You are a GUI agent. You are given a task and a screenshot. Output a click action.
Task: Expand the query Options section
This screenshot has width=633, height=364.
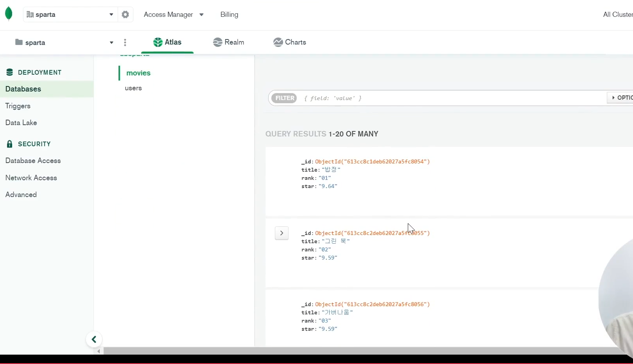click(x=620, y=98)
